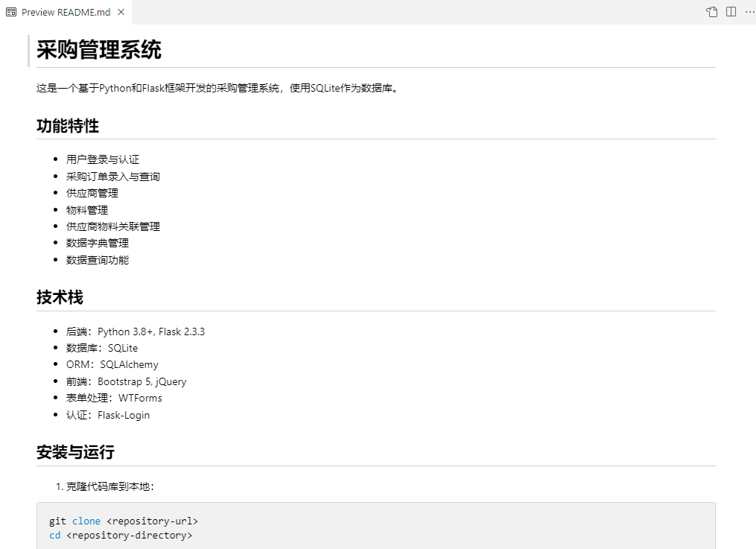Click the 技术栈 heading
The width and height of the screenshot is (756, 549).
[x=60, y=297]
